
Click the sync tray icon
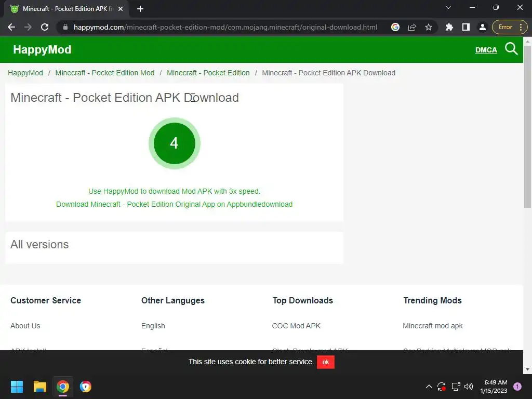tap(442, 387)
